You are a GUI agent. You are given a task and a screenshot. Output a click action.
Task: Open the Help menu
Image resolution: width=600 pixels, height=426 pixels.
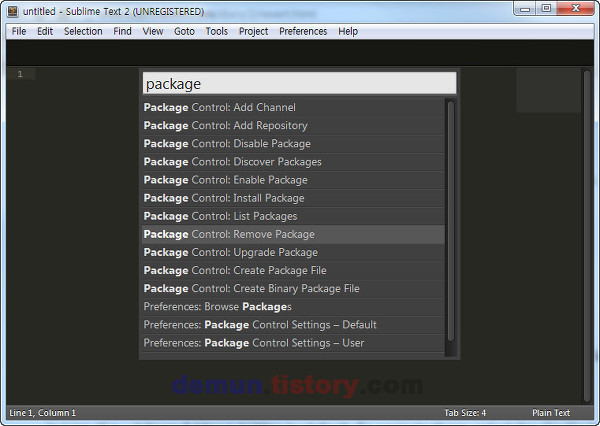click(348, 31)
